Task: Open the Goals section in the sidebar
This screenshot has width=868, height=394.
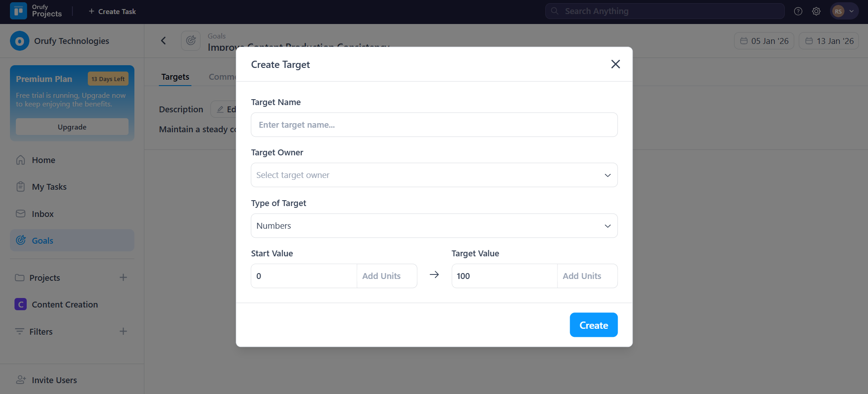Action: 43,240
